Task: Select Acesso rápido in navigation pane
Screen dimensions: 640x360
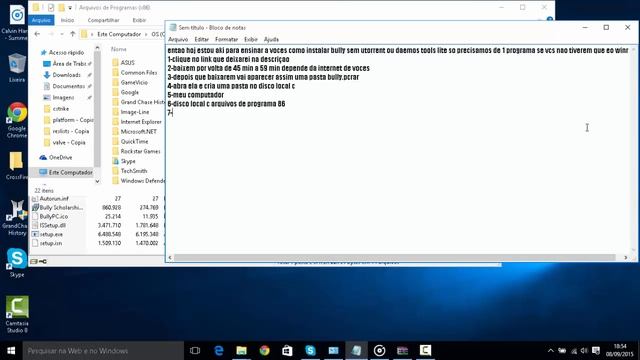Action: click(66, 52)
